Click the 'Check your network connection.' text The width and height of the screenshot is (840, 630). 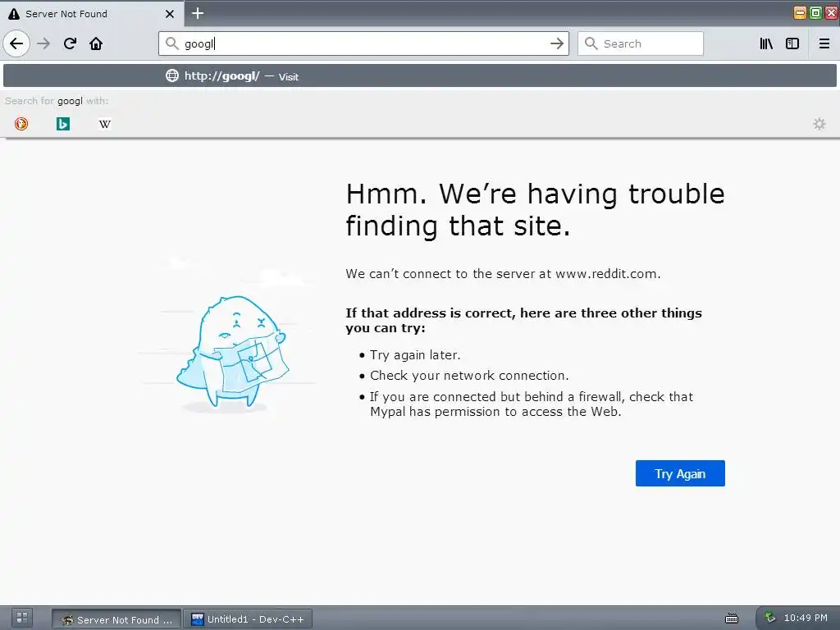click(469, 376)
